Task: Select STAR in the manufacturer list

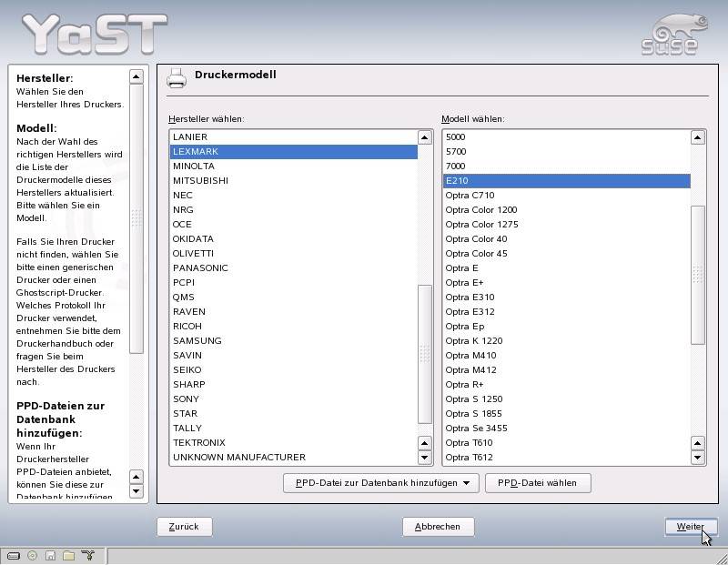Action: [x=293, y=414]
